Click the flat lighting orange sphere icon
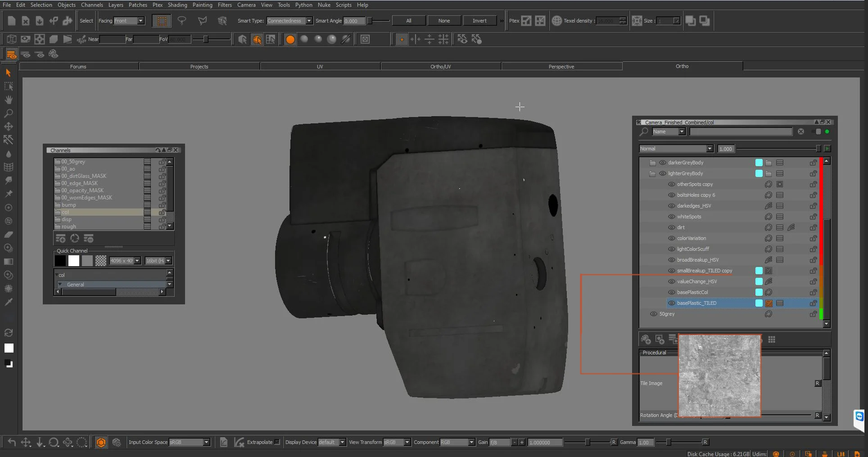Viewport: 868px width, 457px height. pos(290,40)
